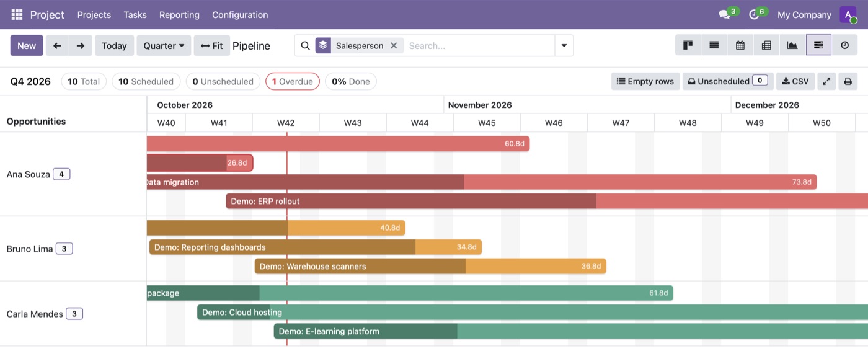868x351 pixels.
Task: Go to next period with right arrow
Action: click(x=81, y=45)
